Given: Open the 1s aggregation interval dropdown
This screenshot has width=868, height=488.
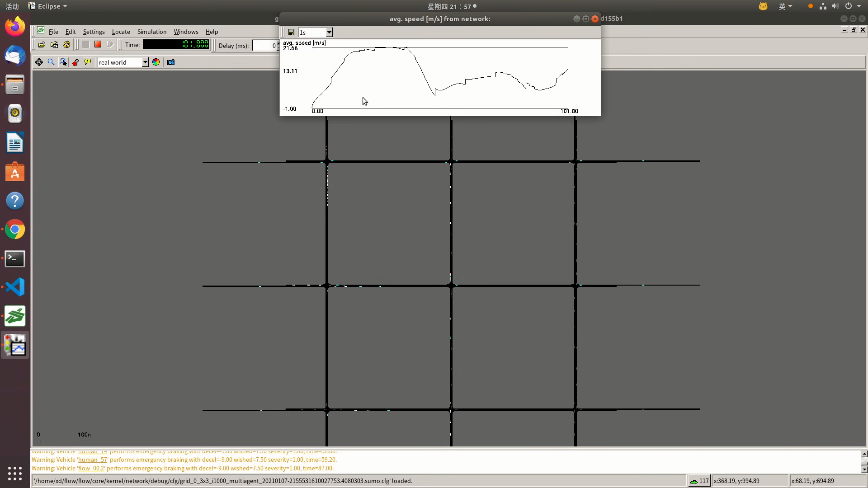Looking at the screenshot, I should (329, 32).
